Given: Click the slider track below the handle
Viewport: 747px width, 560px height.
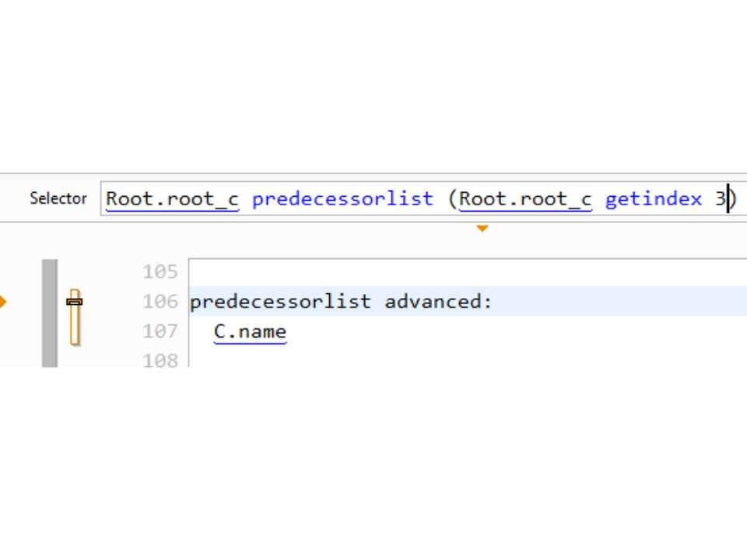Looking at the screenshot, I should click(x=75, y=327).
